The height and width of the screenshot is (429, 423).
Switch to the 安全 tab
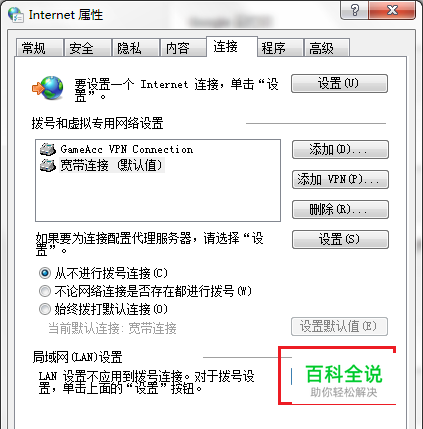pos(88,48)
